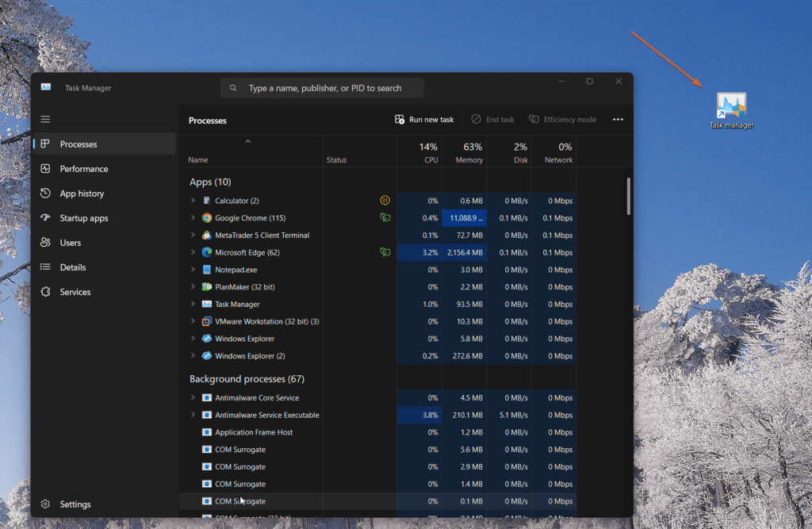Click the End task button
Screen dimensions: 812x529
pyautogui.click(x=492, y=120)
